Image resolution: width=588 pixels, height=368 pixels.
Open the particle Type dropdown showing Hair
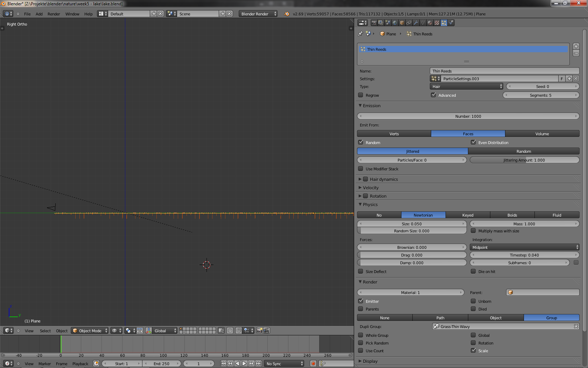coord(467,86)
